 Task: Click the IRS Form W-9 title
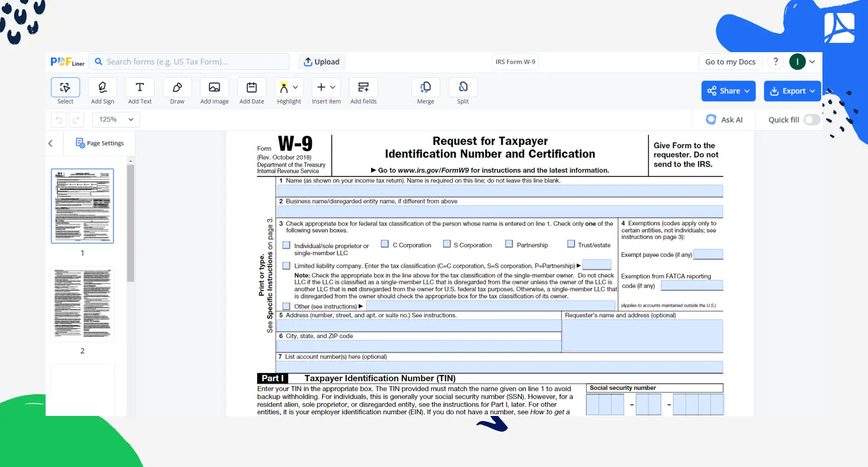coord(515,62)
